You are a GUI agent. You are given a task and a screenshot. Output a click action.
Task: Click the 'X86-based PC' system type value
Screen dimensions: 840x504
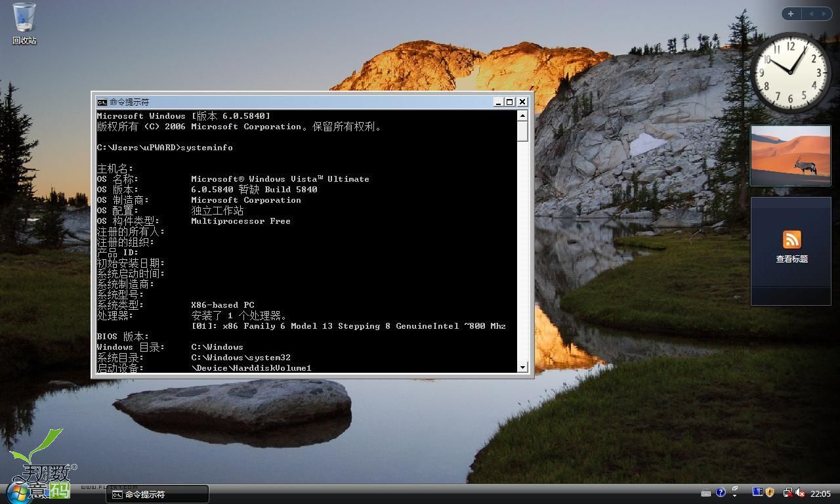point(222,305)
